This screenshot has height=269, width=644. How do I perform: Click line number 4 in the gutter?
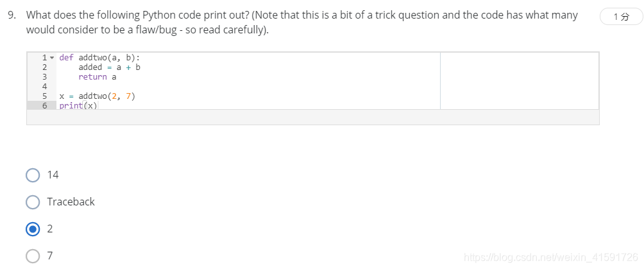tap(45, 87)
